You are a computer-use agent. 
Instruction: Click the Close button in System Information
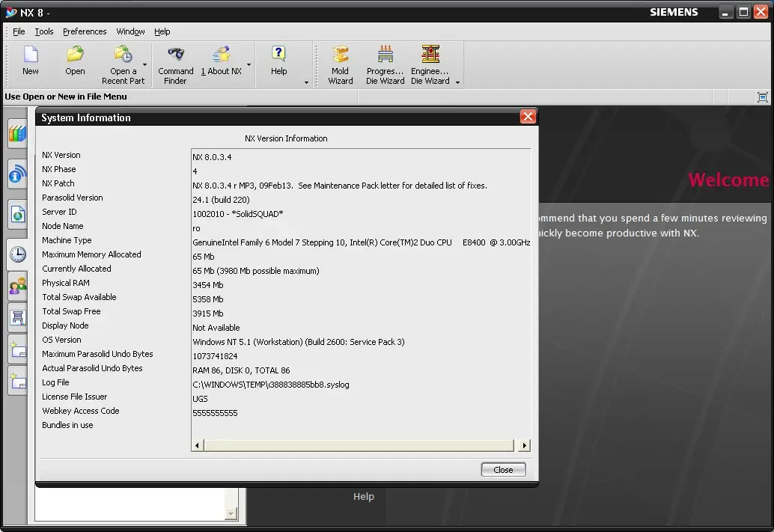pos(503,470)
